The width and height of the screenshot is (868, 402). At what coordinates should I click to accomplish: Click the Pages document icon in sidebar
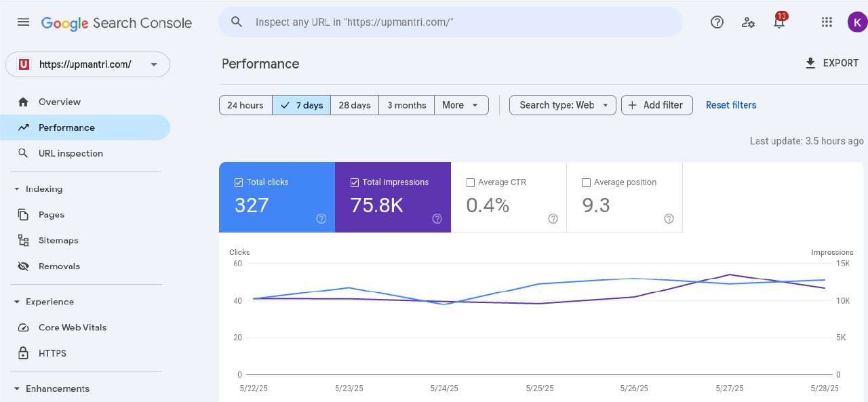24,215
